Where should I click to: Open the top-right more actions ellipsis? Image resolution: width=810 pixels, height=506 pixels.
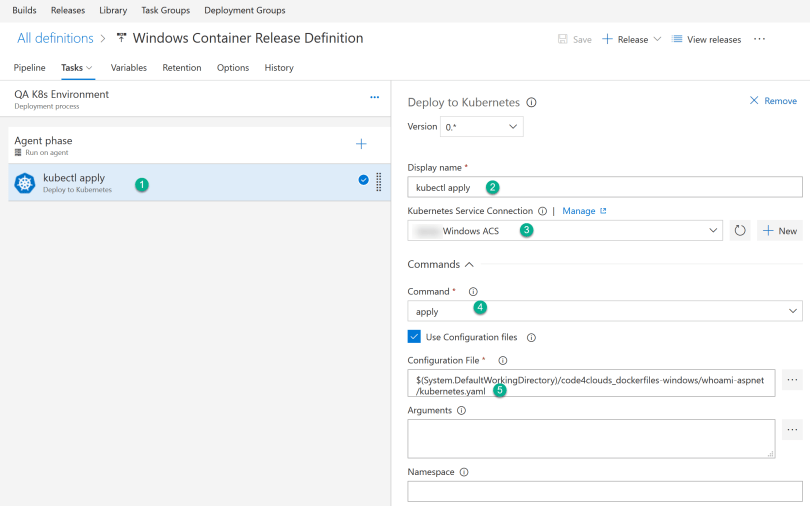[x=759, y=39]
